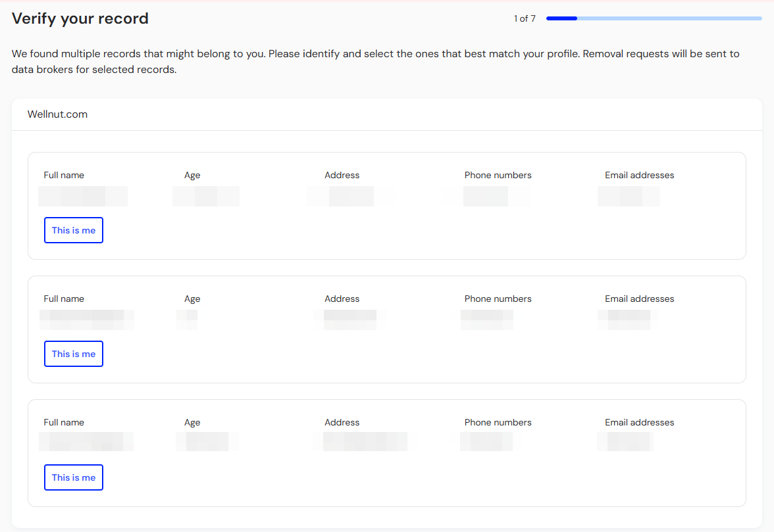
Task: Click the Wellnut.com data broker header
Action: coord(57,114)
